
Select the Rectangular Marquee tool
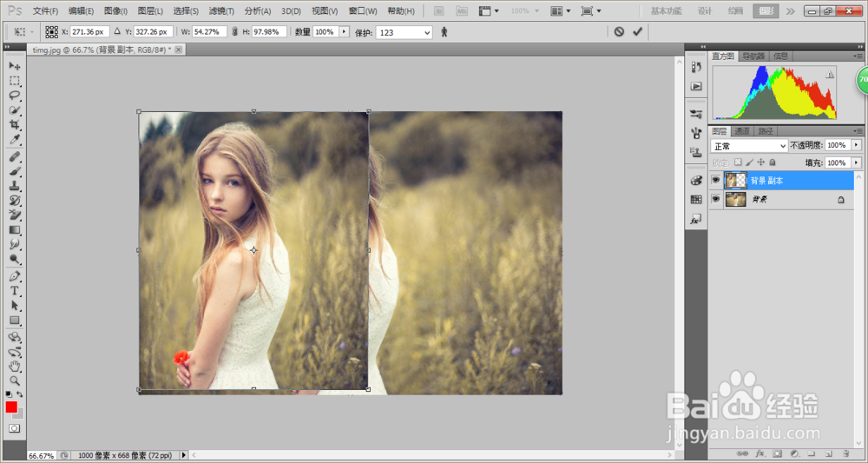click(x=15, y=81)
